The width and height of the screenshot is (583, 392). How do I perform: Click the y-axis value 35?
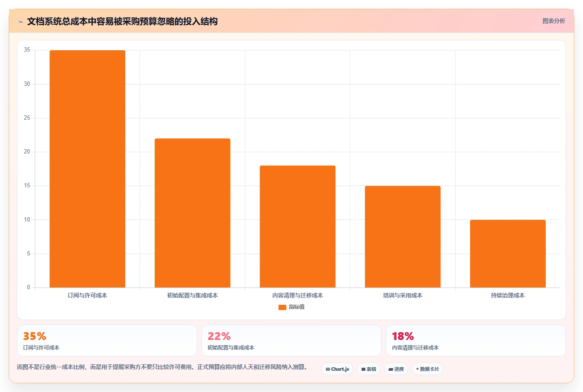[x=27, y=50]
